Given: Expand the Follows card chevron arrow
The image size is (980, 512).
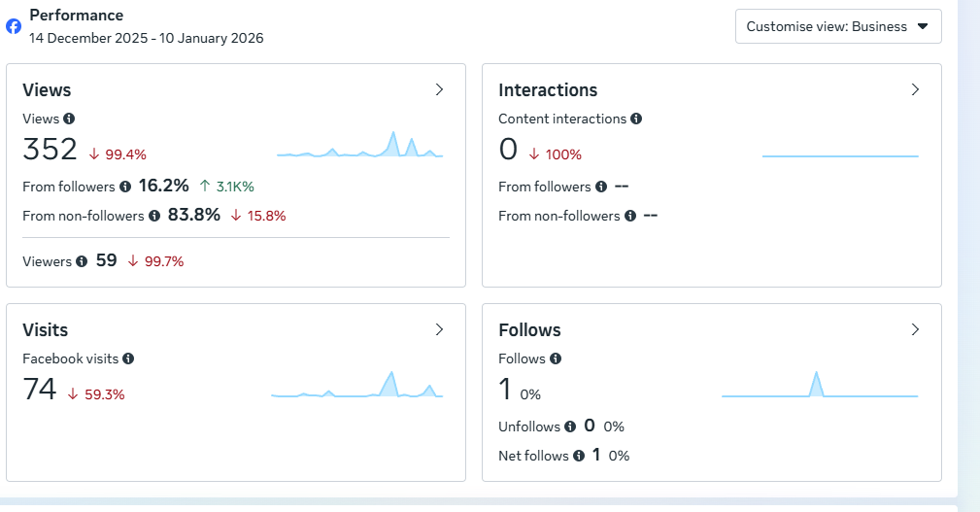Looking at the screenshot, I should [915, 329].
